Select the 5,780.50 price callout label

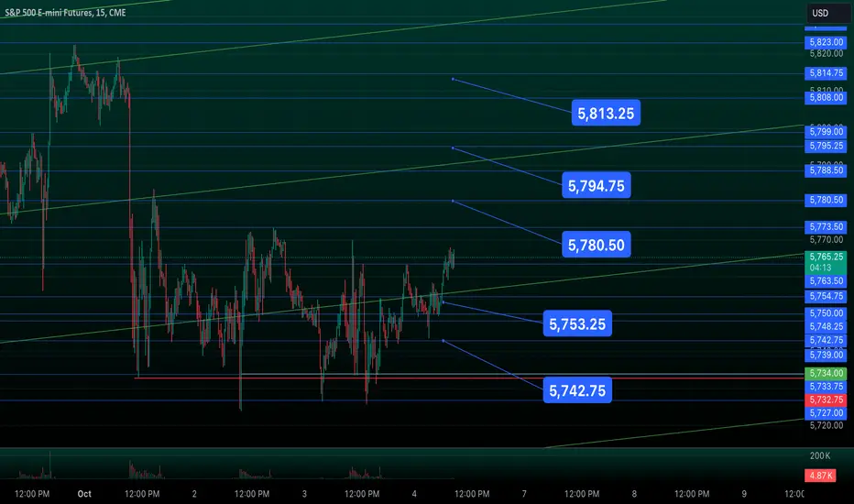point(597,245)
